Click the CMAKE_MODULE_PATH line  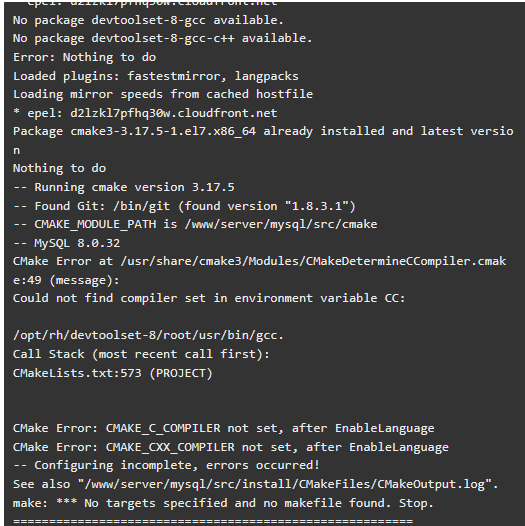pyautogui.click(x=195, y=224)
